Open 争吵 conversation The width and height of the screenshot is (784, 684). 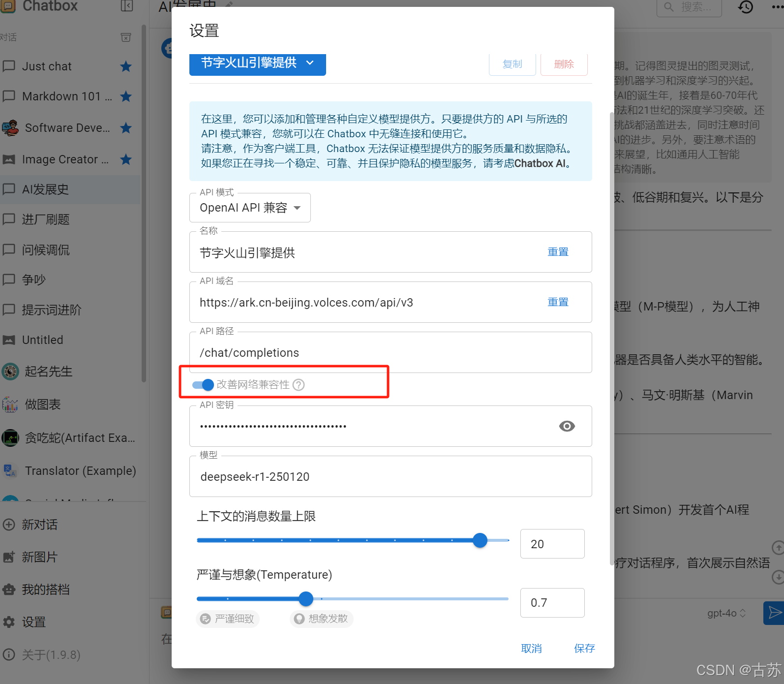[x=70, y=280]
